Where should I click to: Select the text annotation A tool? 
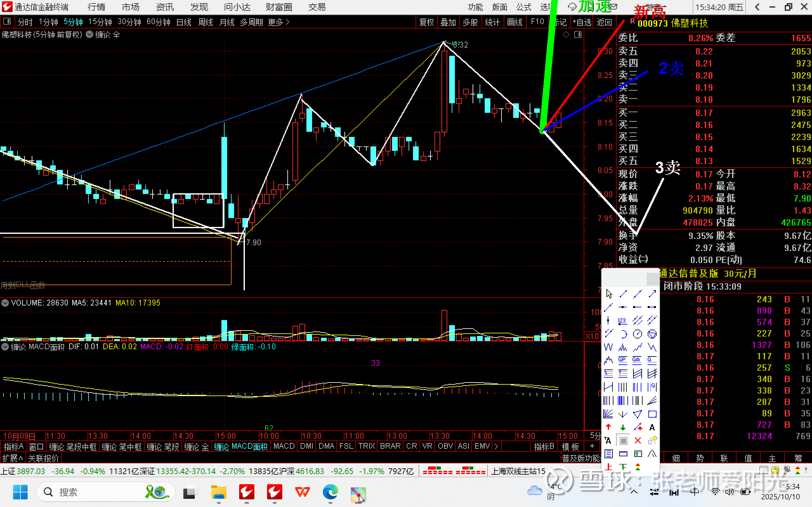(652, 427)
